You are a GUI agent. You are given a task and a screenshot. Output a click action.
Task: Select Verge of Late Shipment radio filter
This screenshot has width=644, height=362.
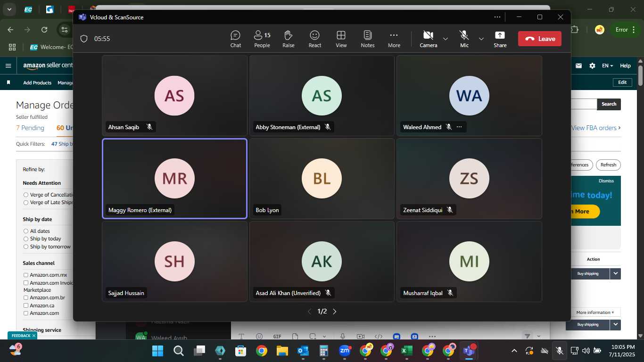[x=26, y=203]
